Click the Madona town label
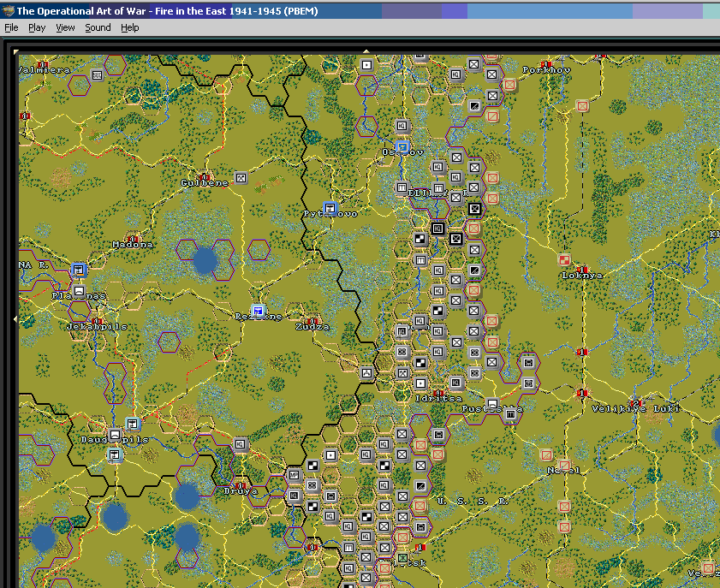Viewport: 720px width, 588px height. (x=133, y=245)
